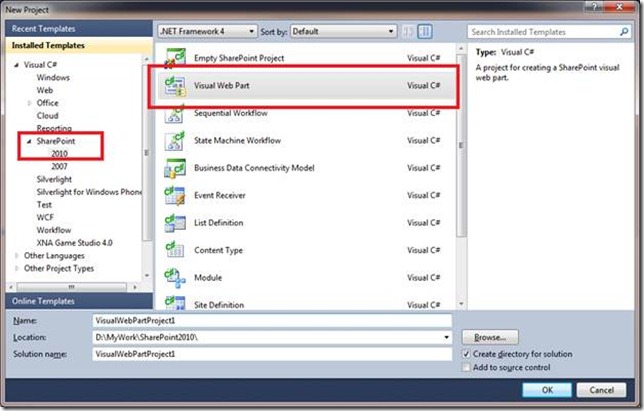Toggle Create directory for solution checkbox
Image resolution: width=644 pixels, height=411 pixels.
(468, 354)
